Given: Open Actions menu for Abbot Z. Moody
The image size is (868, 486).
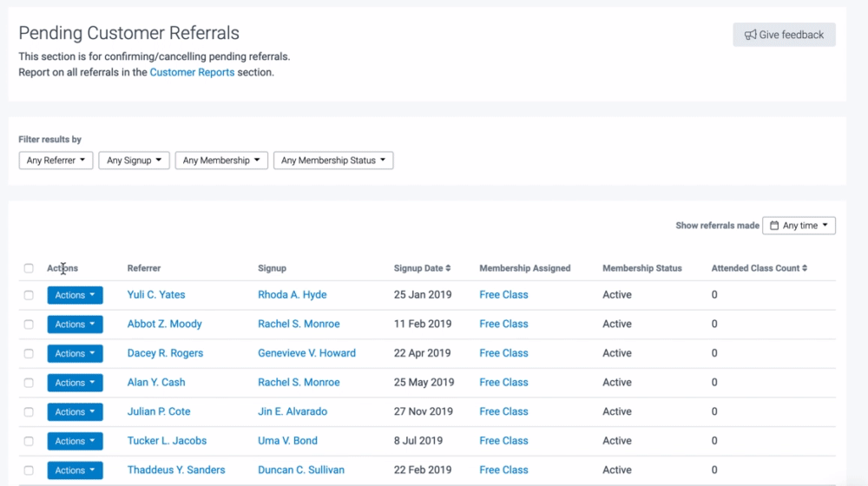Looking at the screenshot, I should tap(75, 325).
